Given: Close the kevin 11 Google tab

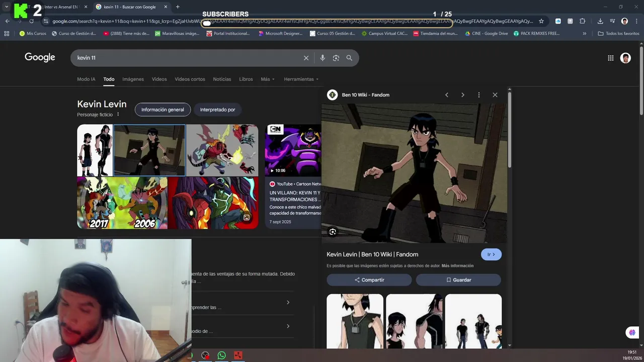Looking at the screenshot, I should (166, 7).
